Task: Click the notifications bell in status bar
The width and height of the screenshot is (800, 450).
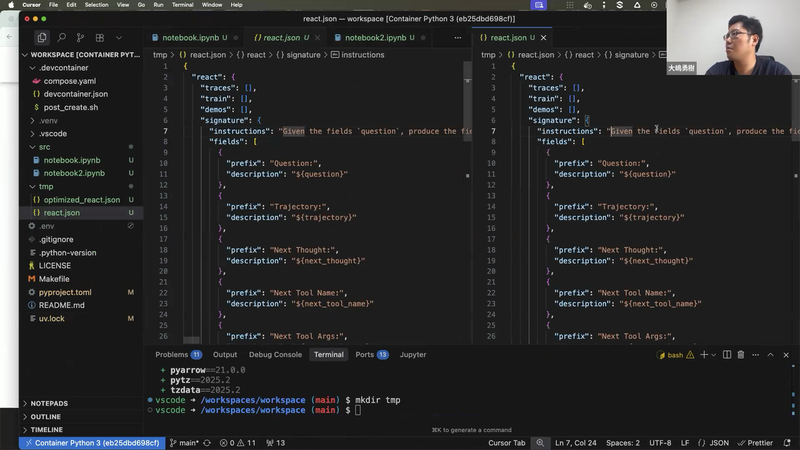Action: point(787,443)
